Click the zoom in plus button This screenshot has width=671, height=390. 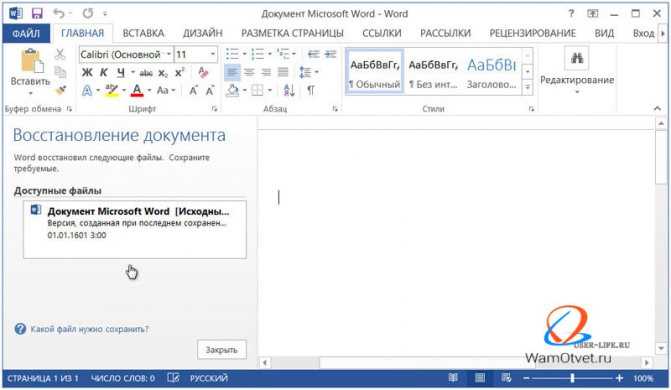click(619, 378)
